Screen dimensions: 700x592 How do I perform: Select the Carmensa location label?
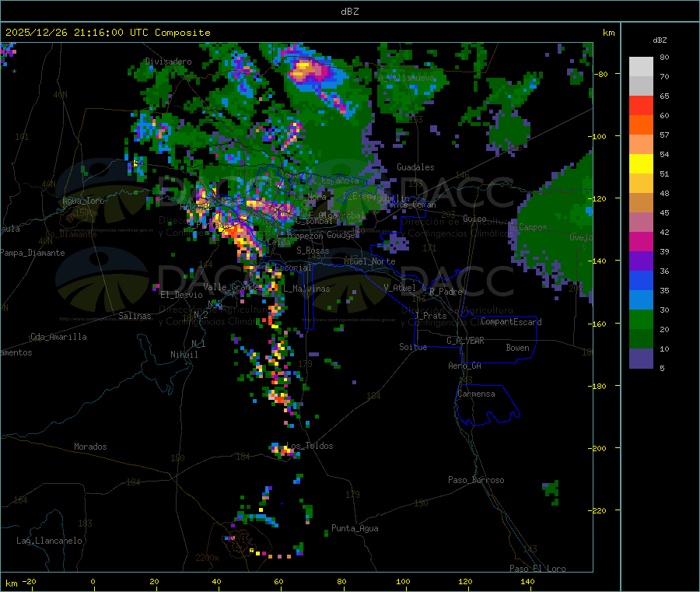coord(476,394)
